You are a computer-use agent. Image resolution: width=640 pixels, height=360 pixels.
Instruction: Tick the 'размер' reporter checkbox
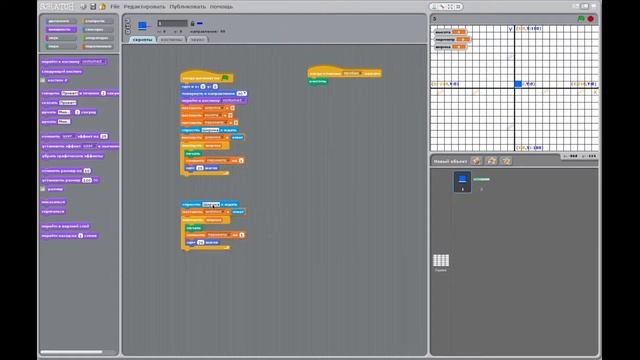pyautogui.click(x=43, y=189)
